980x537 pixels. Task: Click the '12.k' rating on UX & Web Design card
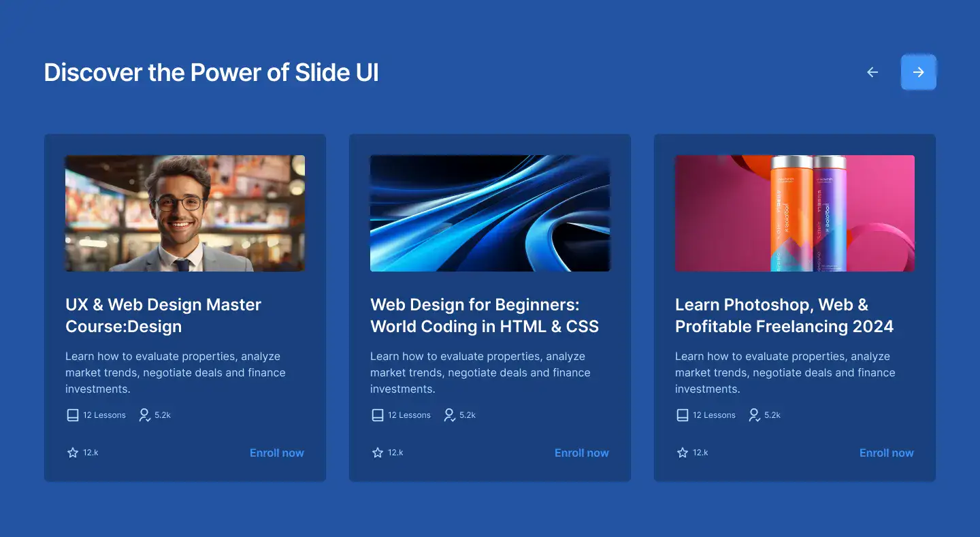tap(91, 453)
